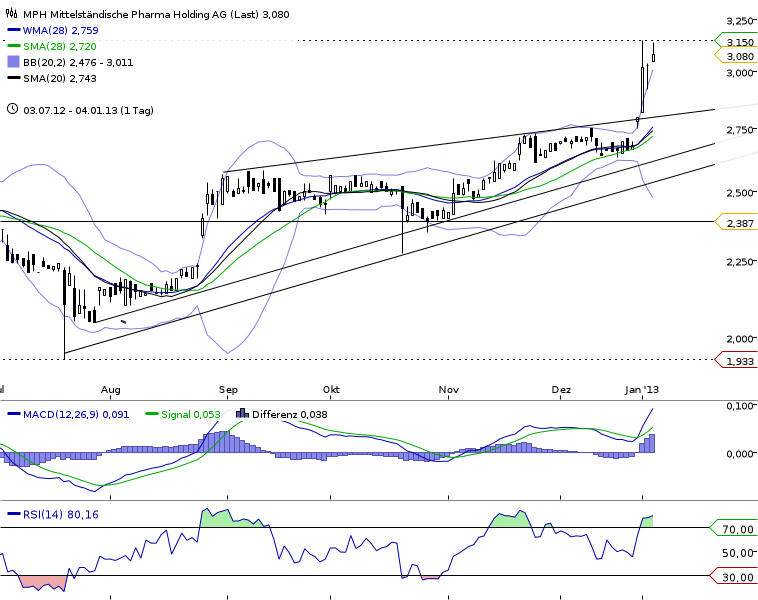The image size is (758, 600).
Task: Click the Dez label on time axis
Action: coord(561,389)
